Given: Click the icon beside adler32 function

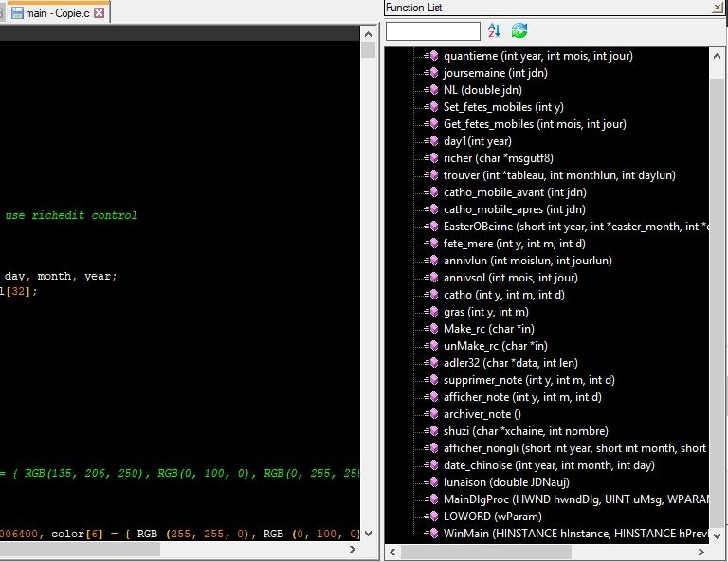Looking at the screenshot, I should click(432, 363).
